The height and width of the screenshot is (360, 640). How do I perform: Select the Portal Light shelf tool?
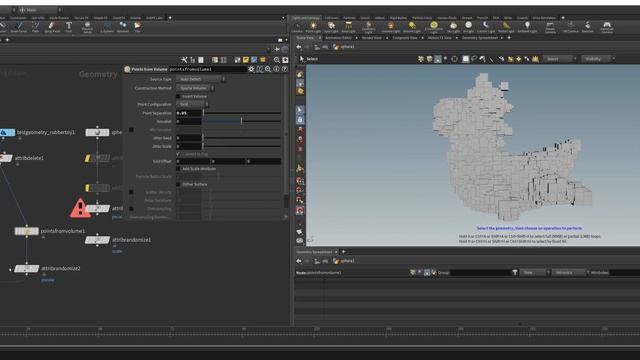pos(506,27)
